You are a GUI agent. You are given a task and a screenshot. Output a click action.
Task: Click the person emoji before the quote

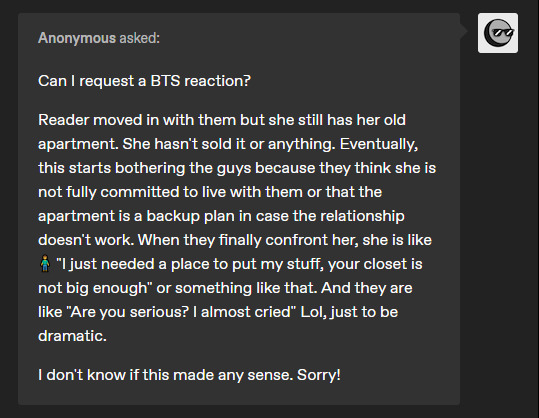[x=45, y=264]
